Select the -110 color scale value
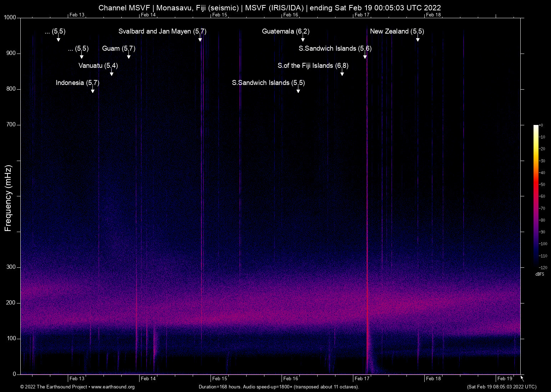The width and height of the screenshot is (551, 392). tap(543, 256)
